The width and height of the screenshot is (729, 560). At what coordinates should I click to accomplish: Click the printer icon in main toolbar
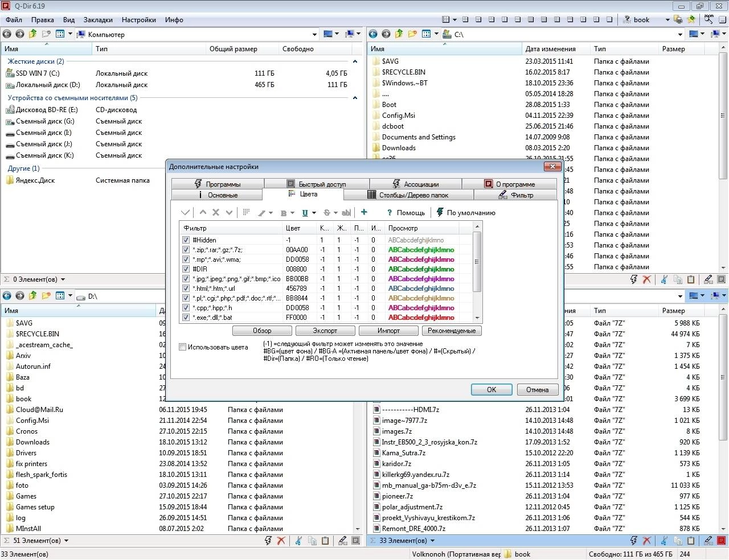point(678,19)
